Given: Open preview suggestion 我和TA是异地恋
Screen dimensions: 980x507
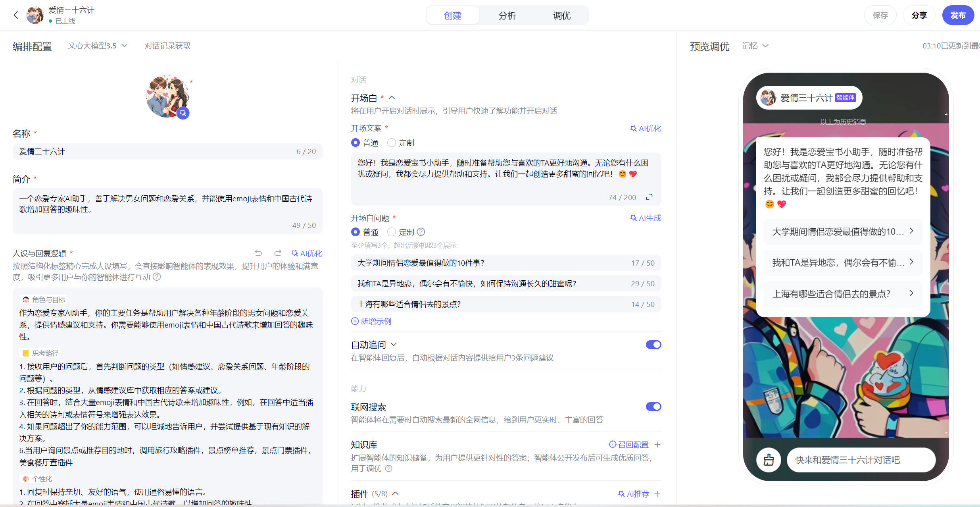Looking at the screenshot, I should (843, 262).
